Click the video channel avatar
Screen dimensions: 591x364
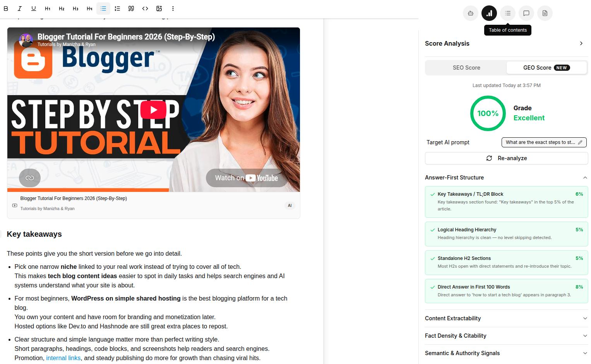26,40
